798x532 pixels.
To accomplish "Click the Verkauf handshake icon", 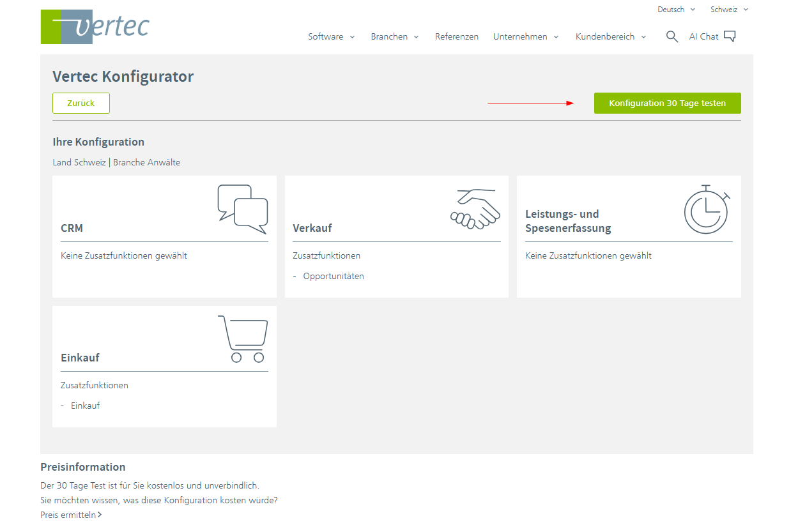I will click(475, 209).
